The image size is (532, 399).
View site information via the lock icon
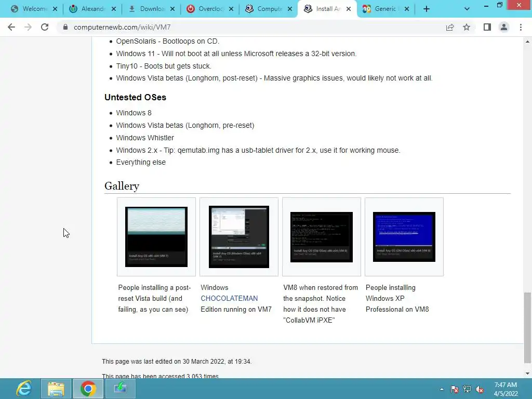pyautogui.click(x=65, y=27)
